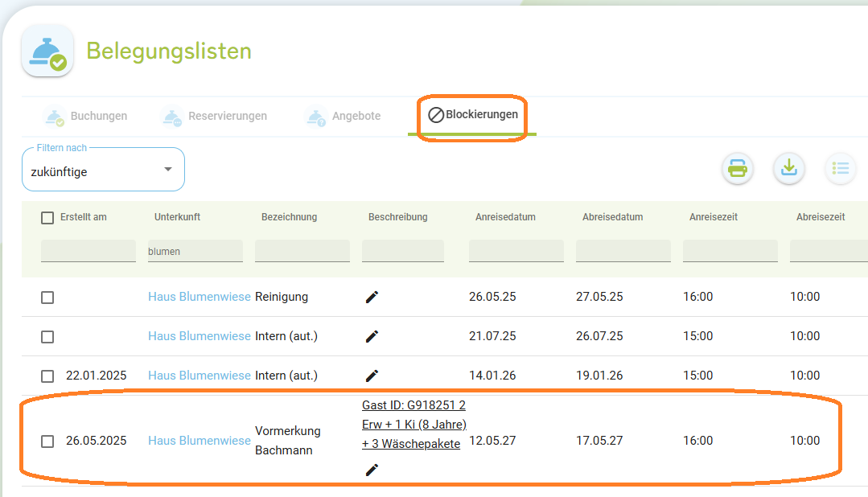The height and width of the screenshot is (497, 868).
Task: Edit description of the Reinigung row
Action: tap(372, 298)
